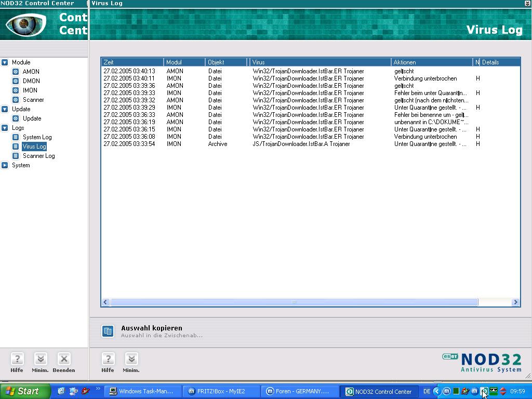Collapse the Module tree section
The height and width of the screenshot is (399, 532).
tap(5, 62)
